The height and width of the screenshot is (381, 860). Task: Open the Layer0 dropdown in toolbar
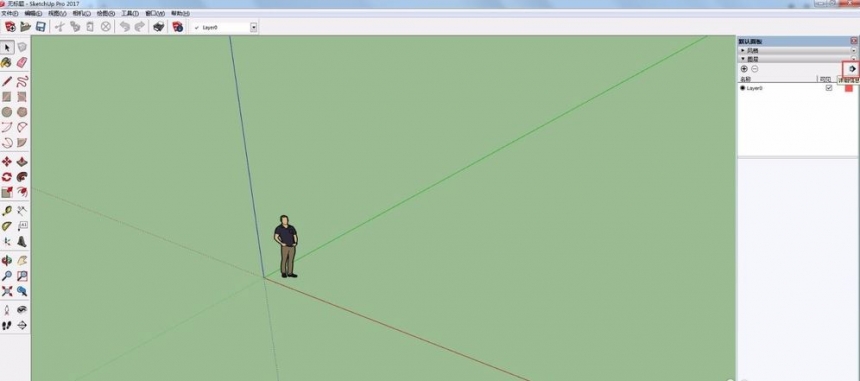[253, 27]
